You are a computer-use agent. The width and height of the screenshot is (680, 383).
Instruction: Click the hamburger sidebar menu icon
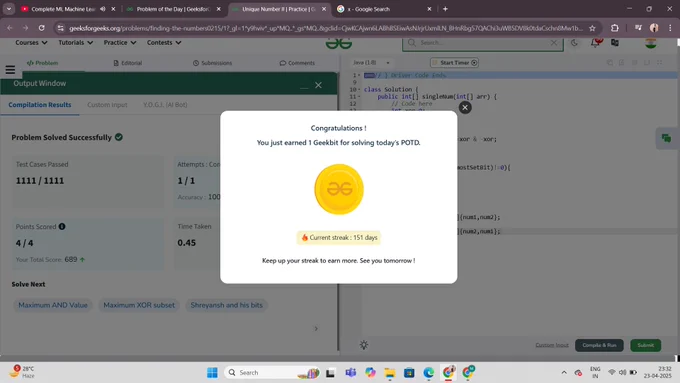(10, 69)
